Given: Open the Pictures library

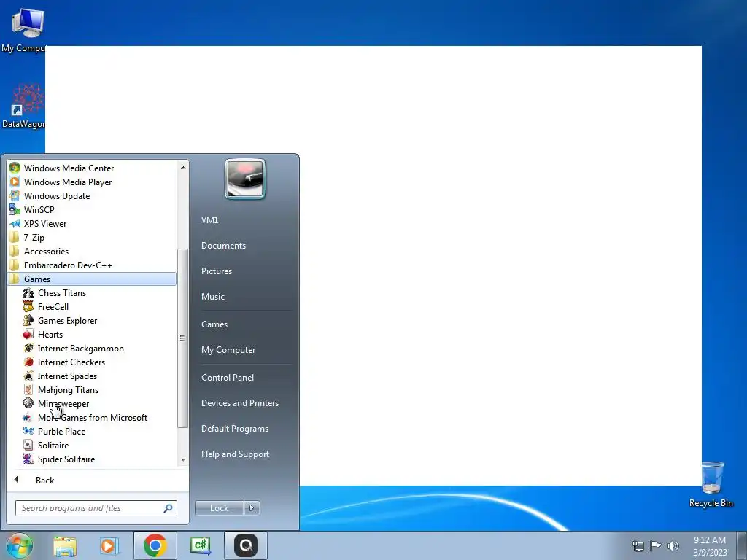Looking at the screenshot, I should (x=216, y=271).
